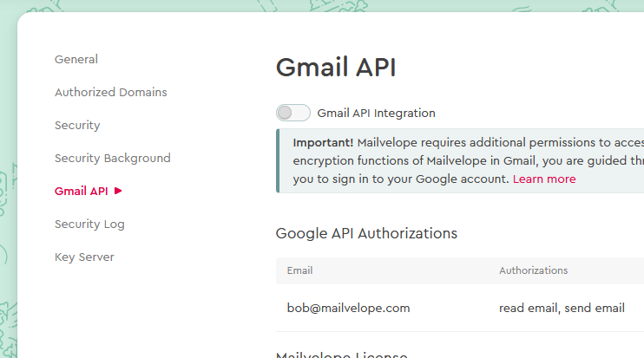
Task: Select Security Background in sidebar
Action: pos(113,159)
